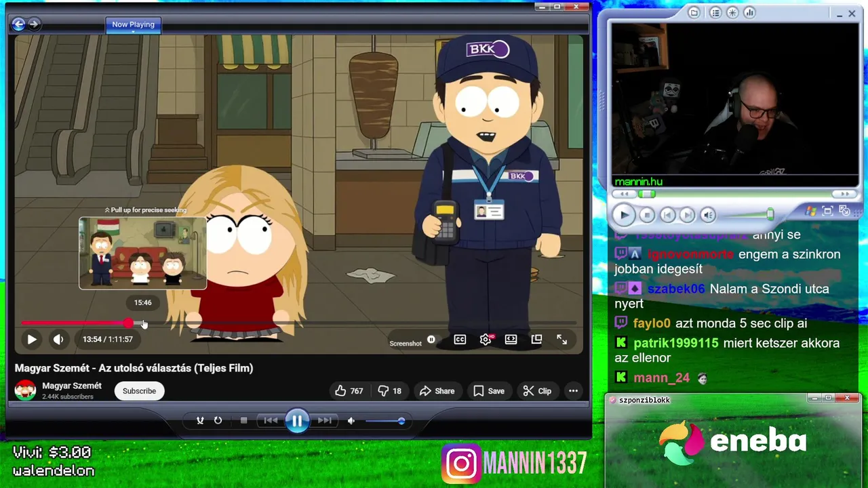868x488 pixels.
Task: Click chat username szabek06
Action: 676,289
